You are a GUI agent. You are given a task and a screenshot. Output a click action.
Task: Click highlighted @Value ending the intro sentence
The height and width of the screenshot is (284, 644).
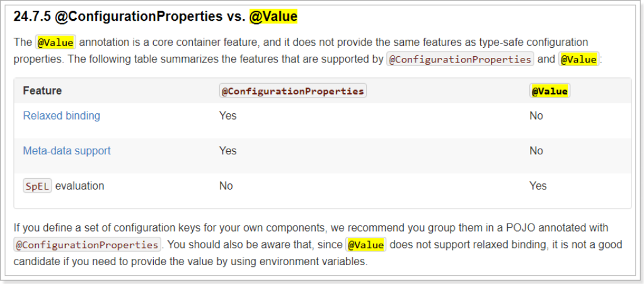click(578, 59)
